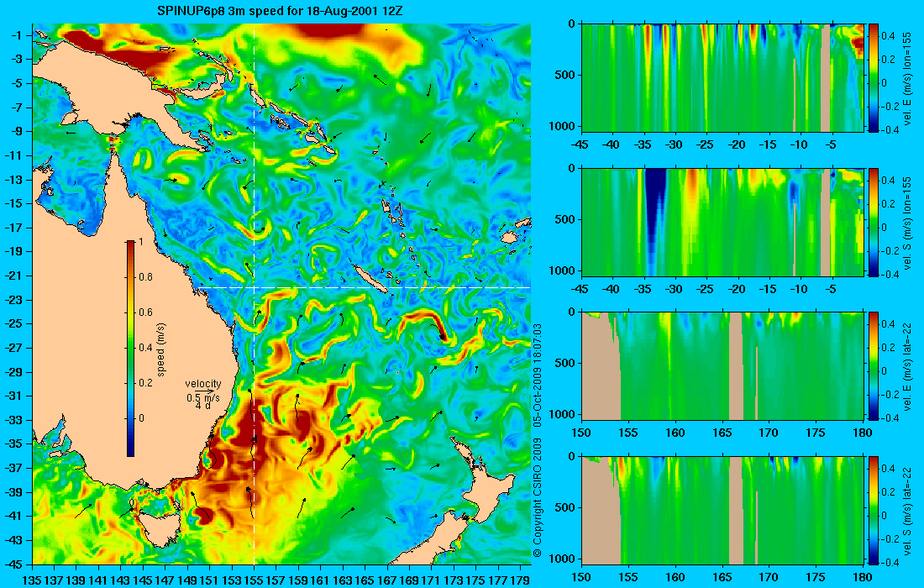Click the "0.5 m/s" velocity scale text
The height and width of the screenshot is (588, 924).
203,397
